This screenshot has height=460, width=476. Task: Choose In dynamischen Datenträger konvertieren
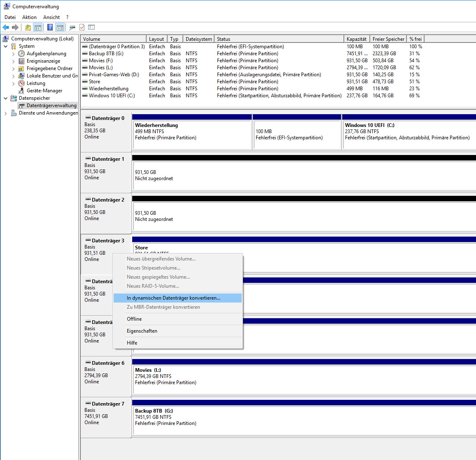(177, 298)
